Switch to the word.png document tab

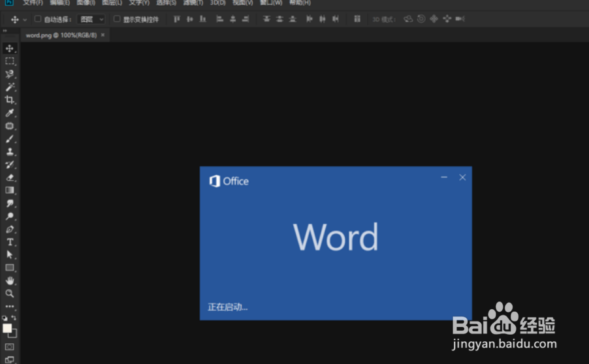[61, 35]
